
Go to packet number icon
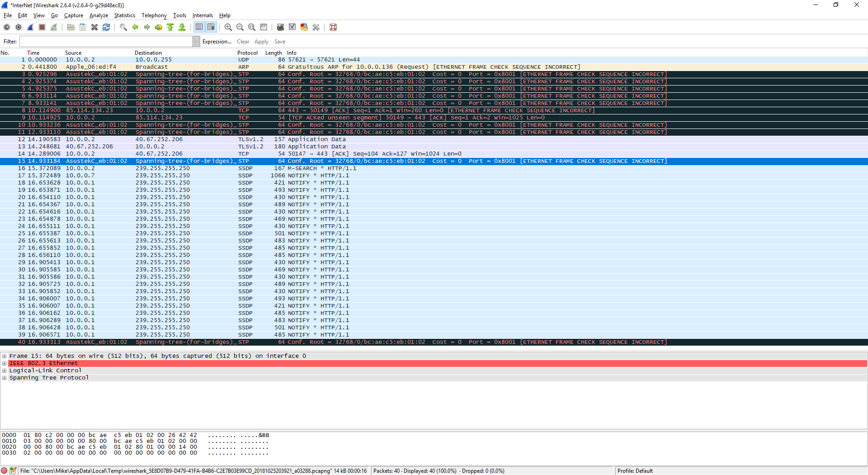pyautogui.click(x=159, y=27)
